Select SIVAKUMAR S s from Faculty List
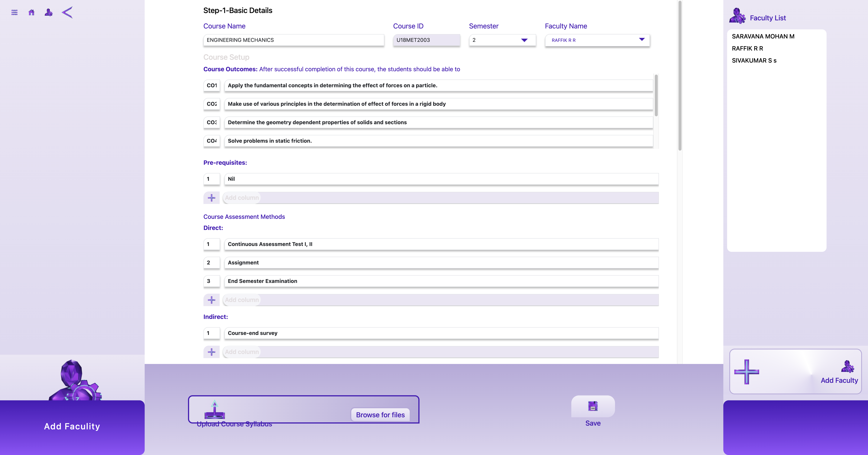This screenshot has height=455, width=868. [754, 61]
